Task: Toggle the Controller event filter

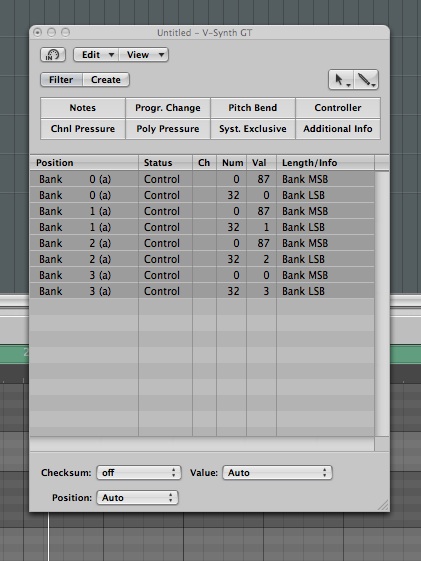Action: 338,108
